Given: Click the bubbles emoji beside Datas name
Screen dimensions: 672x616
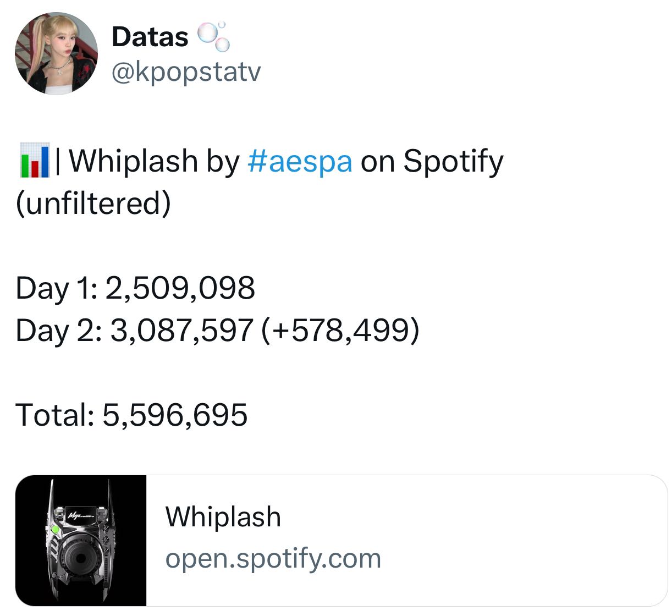Looking at the screenshot, I should (x=213, y=36).
